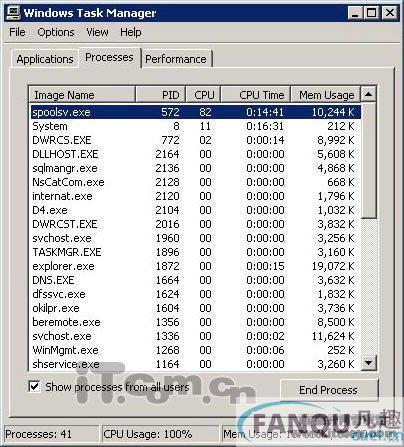Click the vertical scrollbar thumb
This screenshot has height=447, width=404.
[x=369, y=160]
